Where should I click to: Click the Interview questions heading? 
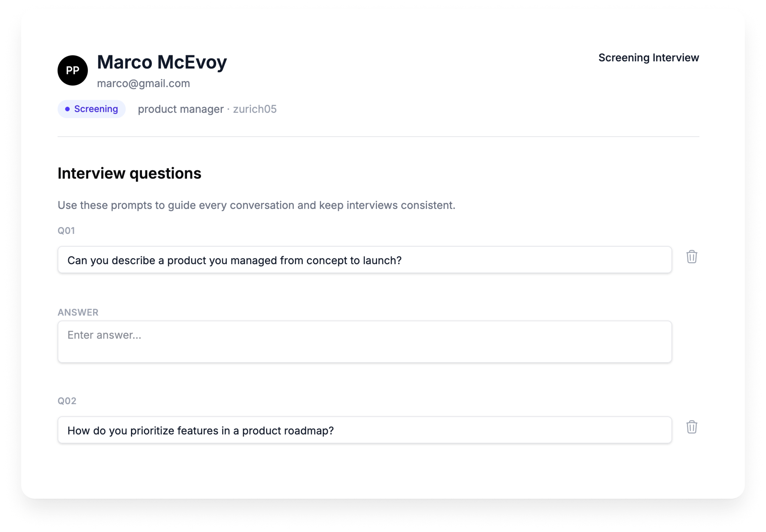pos(129,174)
